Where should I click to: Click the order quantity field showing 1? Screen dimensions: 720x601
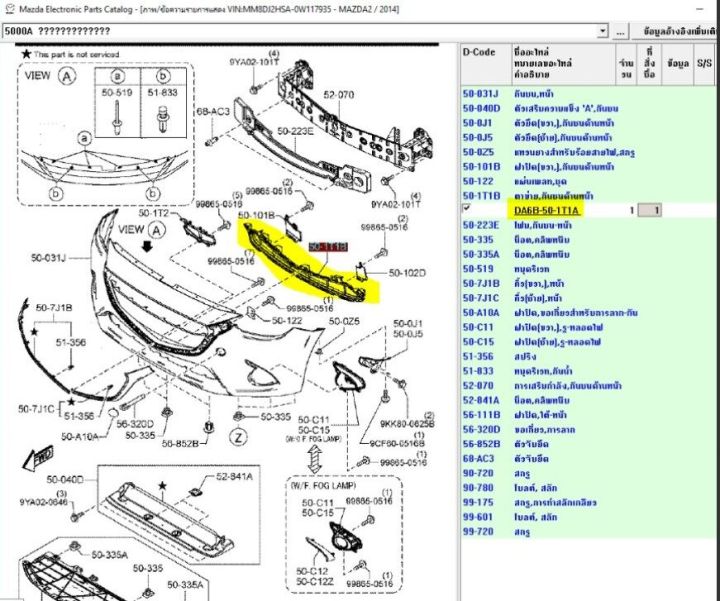pyautogui.click(x=649, y=211)
